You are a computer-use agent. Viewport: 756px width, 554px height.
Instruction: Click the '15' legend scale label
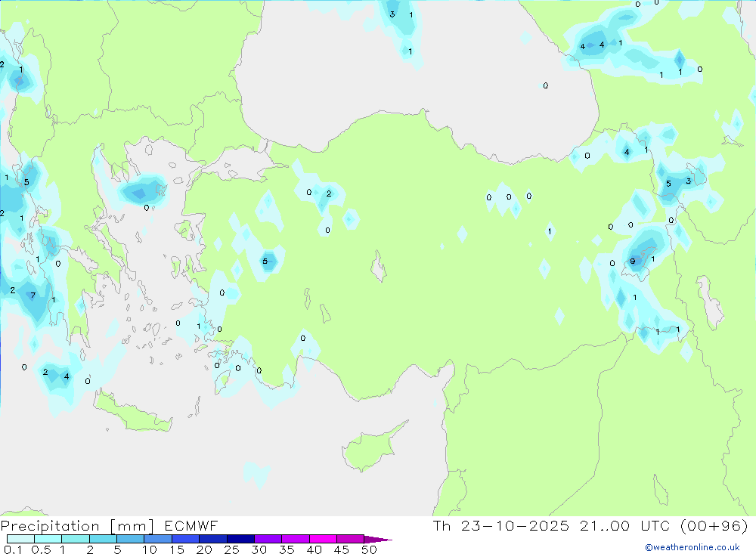[x=177, y=549]
